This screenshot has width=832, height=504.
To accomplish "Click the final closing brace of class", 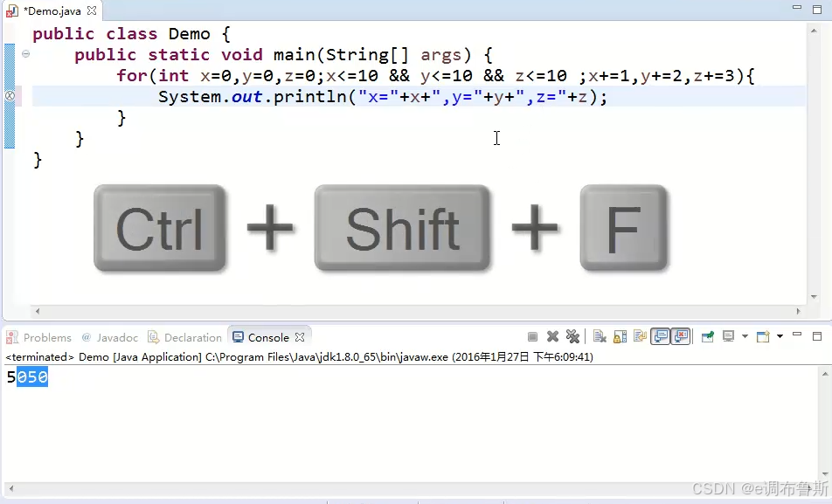I will point(37,160).
